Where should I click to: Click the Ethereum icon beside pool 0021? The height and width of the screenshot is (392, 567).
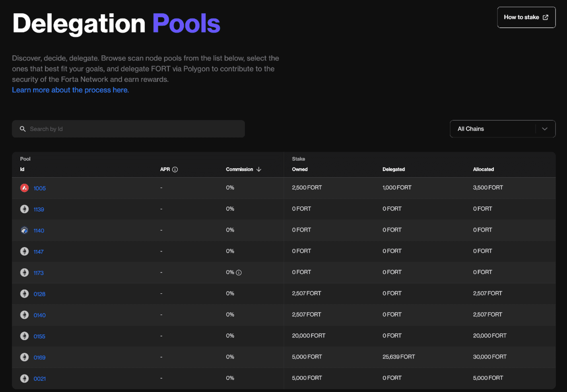[24, 378]
